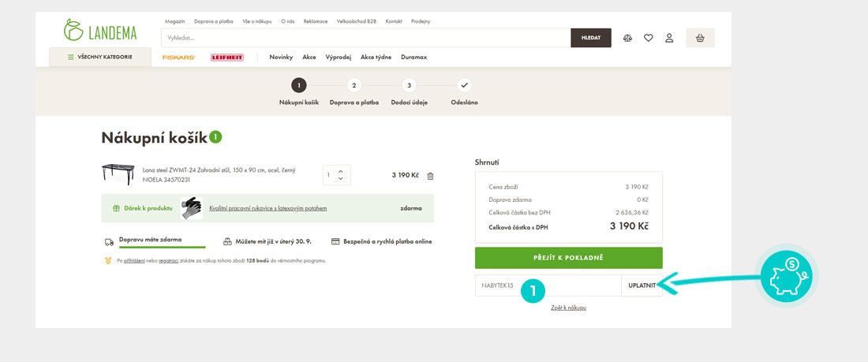Open the Výprodej menu item
This screenshot has width=868, height=362.
338,58
